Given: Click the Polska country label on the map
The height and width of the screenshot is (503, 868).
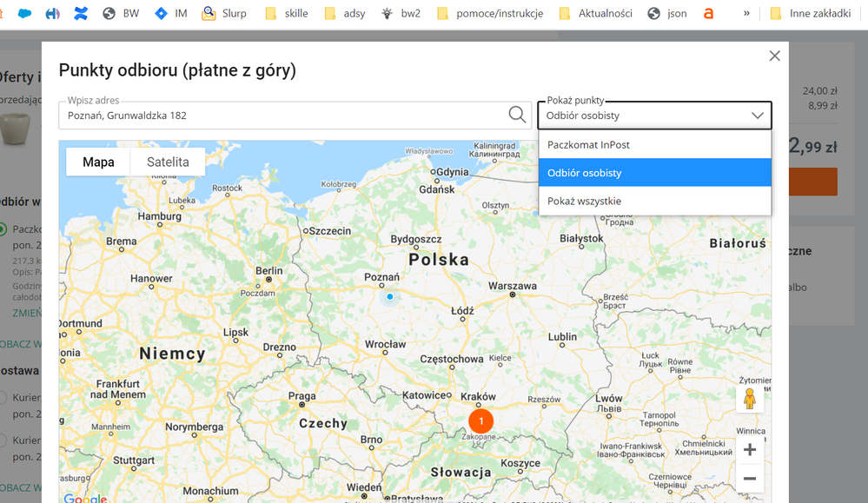Looking at the screenshot, I should tap(439, 260).
